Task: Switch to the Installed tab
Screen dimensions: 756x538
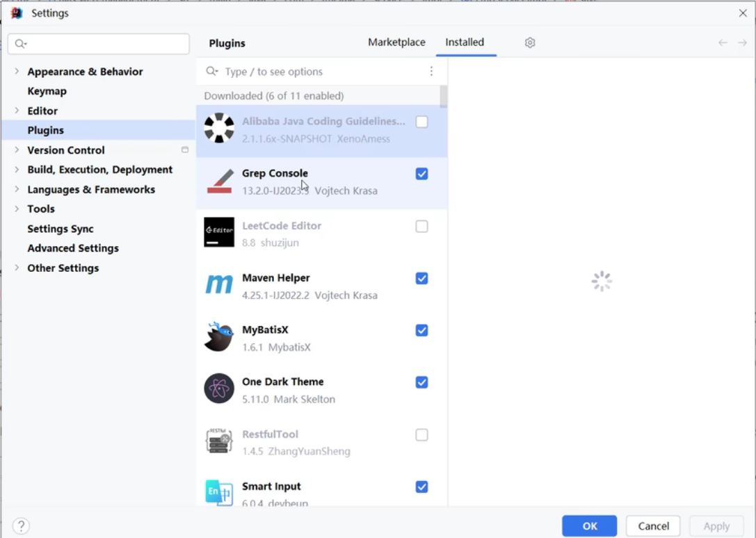Action: click(465, 42)
